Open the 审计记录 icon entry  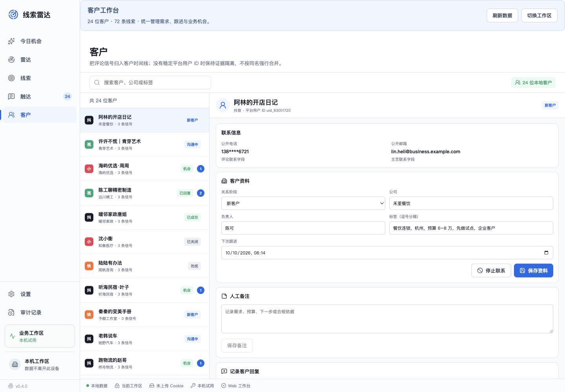pyautogui.click(x=11, y=312)
